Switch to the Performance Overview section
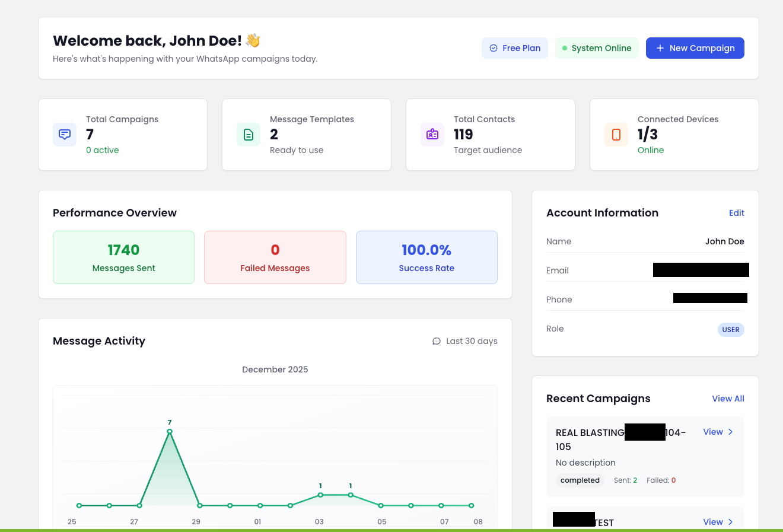This screenshot has width=783, height=532. (x=114, y=212)
